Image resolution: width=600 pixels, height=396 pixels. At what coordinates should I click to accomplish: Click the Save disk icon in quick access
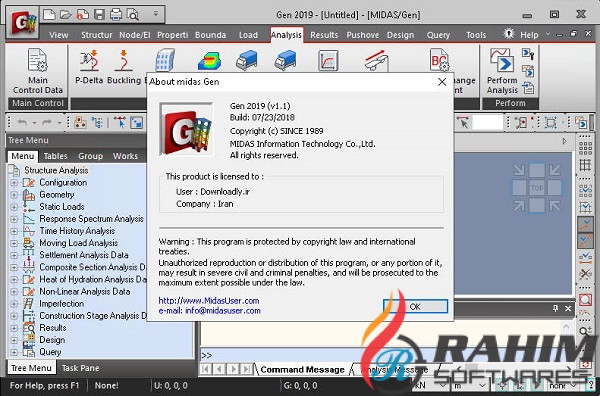(x=99, y=15)
